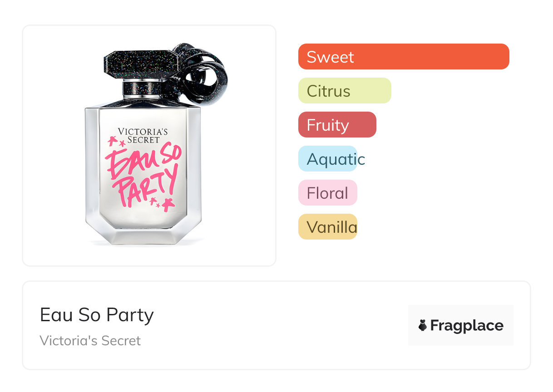
Task: Click pink stars below the word Party
Action: [x=163, y=204]
